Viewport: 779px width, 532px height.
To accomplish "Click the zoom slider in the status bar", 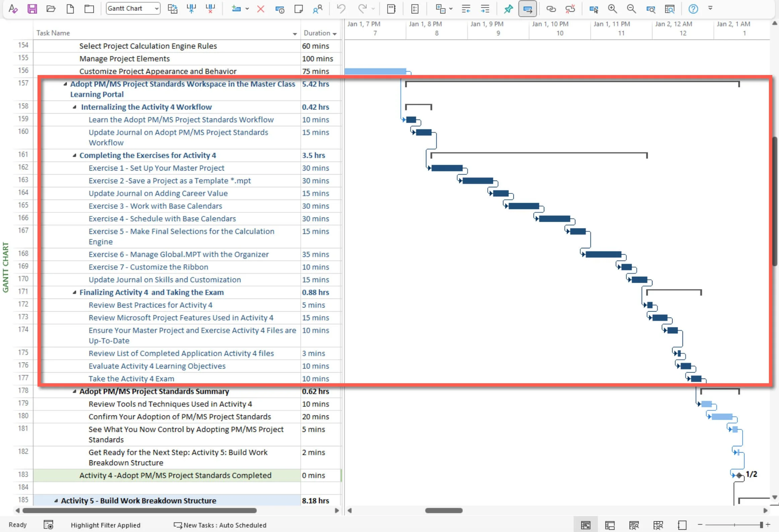I will pyautogui.click(x=733, y=525).
